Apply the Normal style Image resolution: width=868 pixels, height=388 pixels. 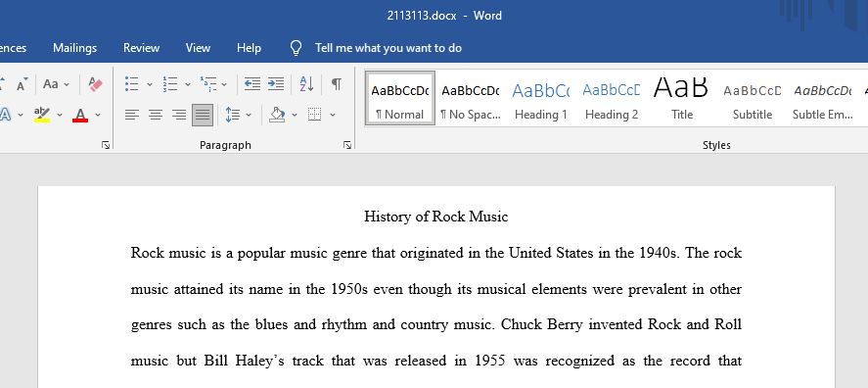pyautogui.click(x=399, y=98)
